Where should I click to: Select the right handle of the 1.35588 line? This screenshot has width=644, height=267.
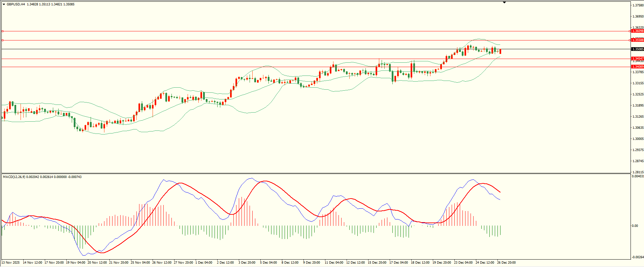pyautogui.click(x=630, y=40)
